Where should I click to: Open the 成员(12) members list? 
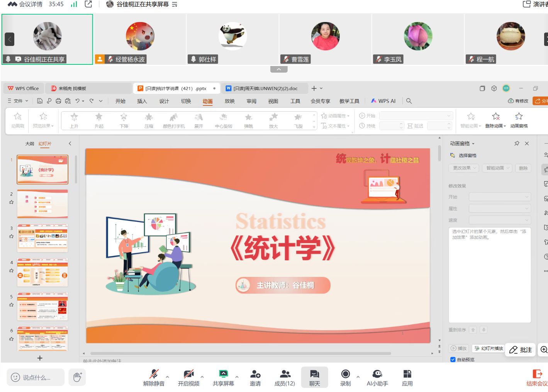pos(285,374)
